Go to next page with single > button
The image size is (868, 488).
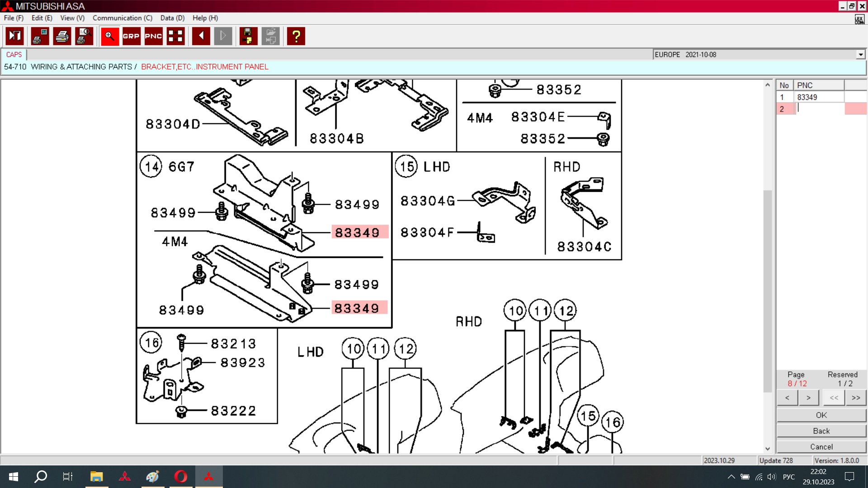[808, 398]
